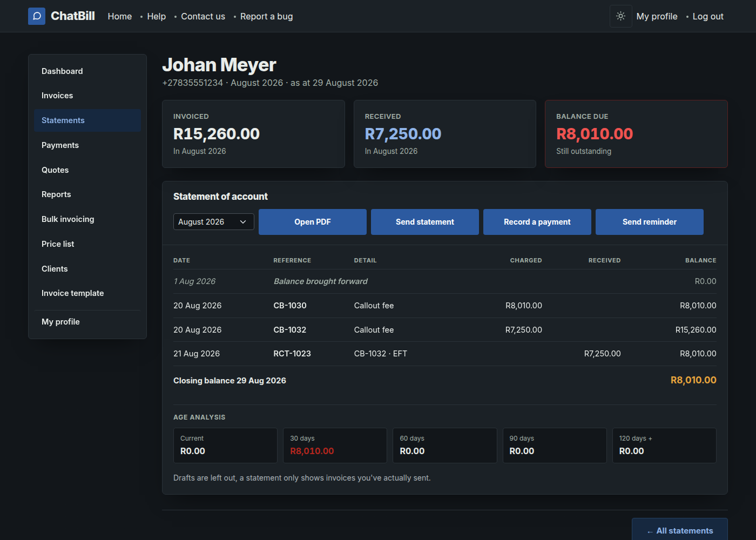The width and height of the screenshot is (756, 540).
Task: Click the 120 days + age analysis box
Action: point(664,446)
